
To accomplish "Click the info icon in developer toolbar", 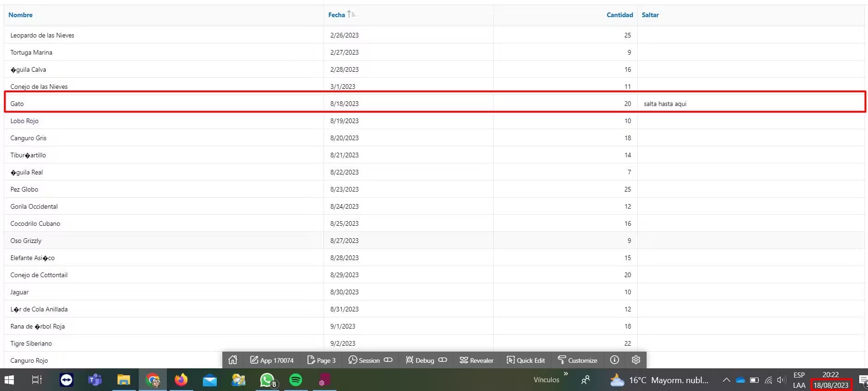I will [614, 360].
